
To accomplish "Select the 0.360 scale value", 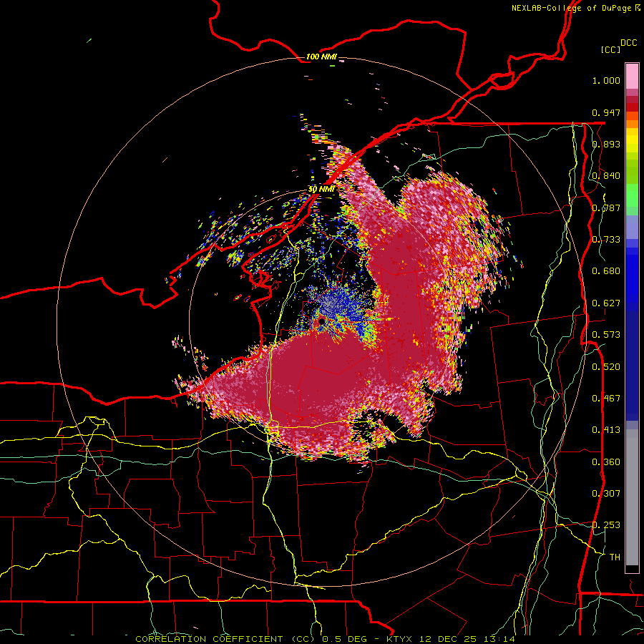I will pyautogui.click(x=606, y=462).
